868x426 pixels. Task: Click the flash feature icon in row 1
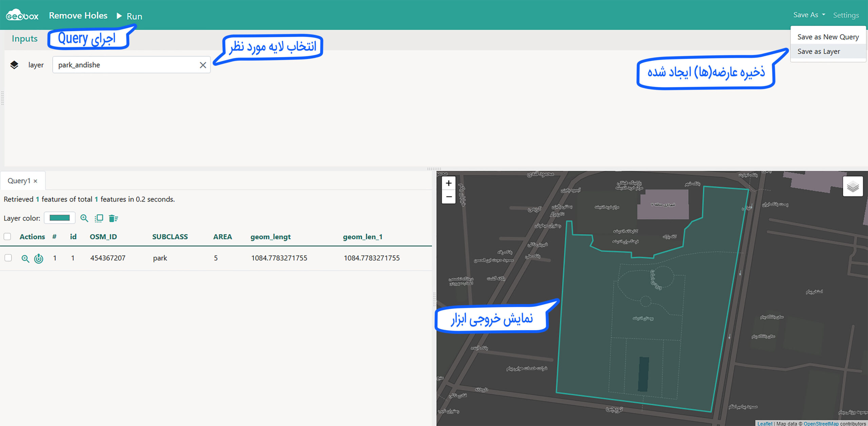click(39, 259)
